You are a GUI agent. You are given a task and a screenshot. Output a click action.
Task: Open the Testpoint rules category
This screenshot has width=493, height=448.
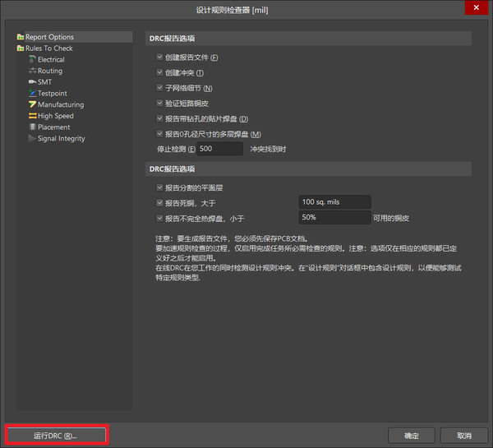pos(53,94)
